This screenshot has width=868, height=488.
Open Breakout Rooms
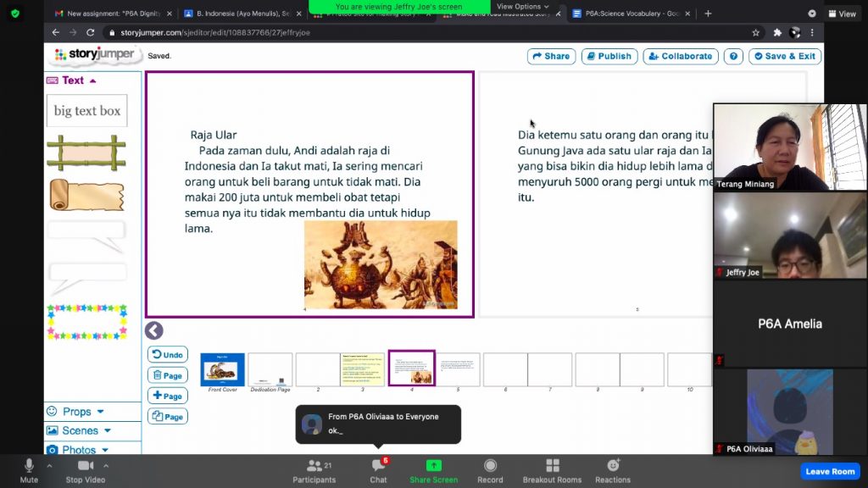552,466
